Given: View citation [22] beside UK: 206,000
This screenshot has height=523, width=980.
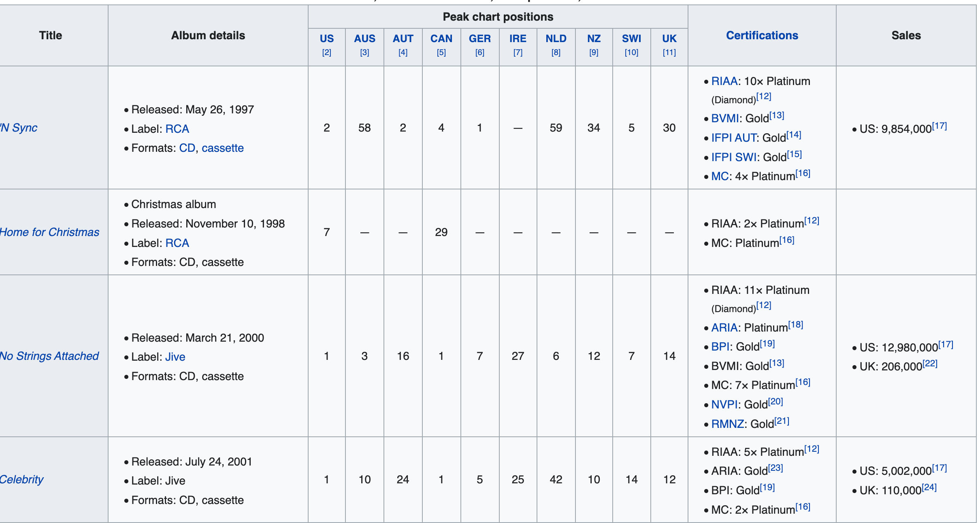Looking at the screenshot, I should pyautogui.click(x=930, y=364).
